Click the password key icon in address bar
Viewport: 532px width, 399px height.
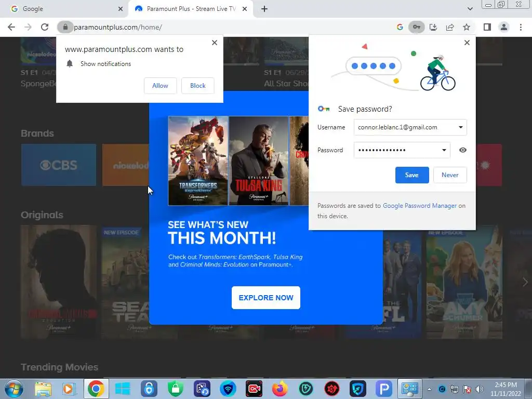coord(416,27)
